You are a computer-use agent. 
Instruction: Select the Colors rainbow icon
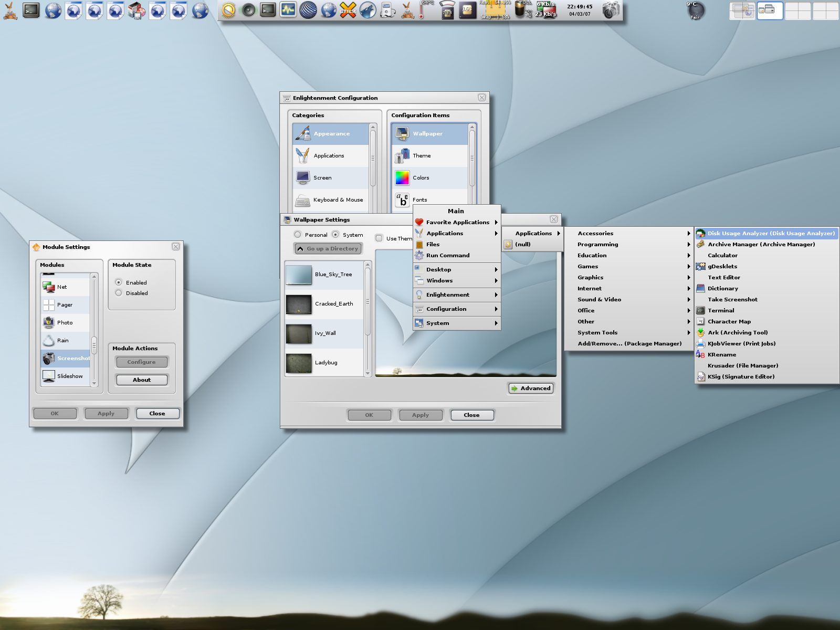(402, 178)
